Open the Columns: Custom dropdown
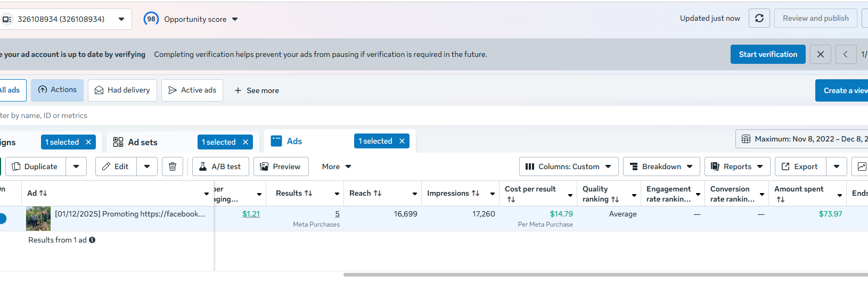Screen dimensions: 868x292 (569, 166)
